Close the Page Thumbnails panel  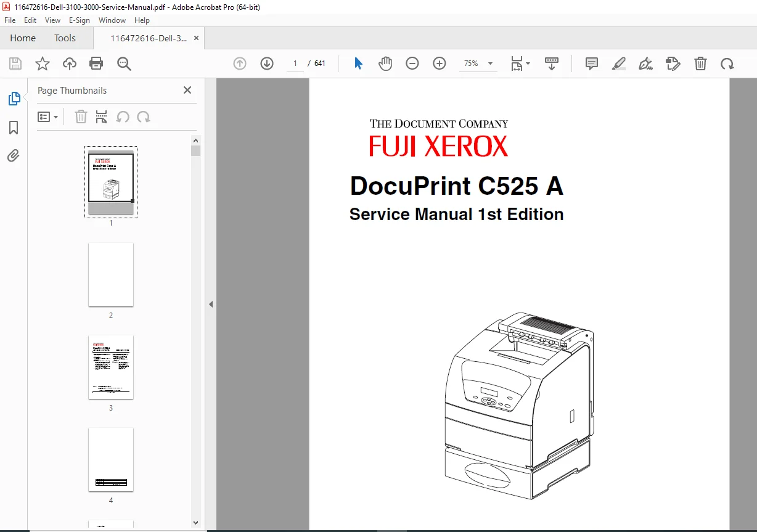click(x=187, y=90)
